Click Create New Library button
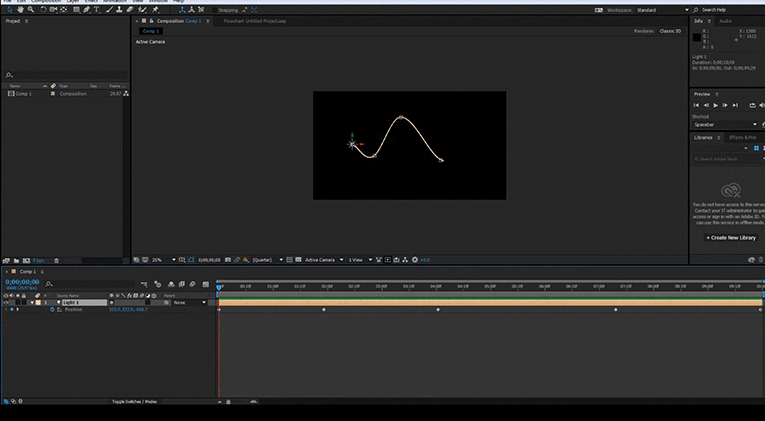The width and height of the screenshot is (765, 421). tap(731, 238)
